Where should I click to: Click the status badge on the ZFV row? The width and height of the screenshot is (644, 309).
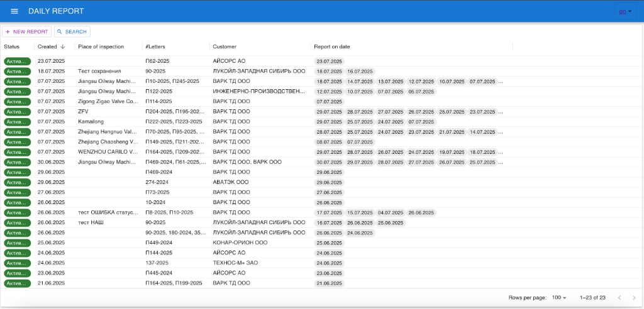coord(17,112)
